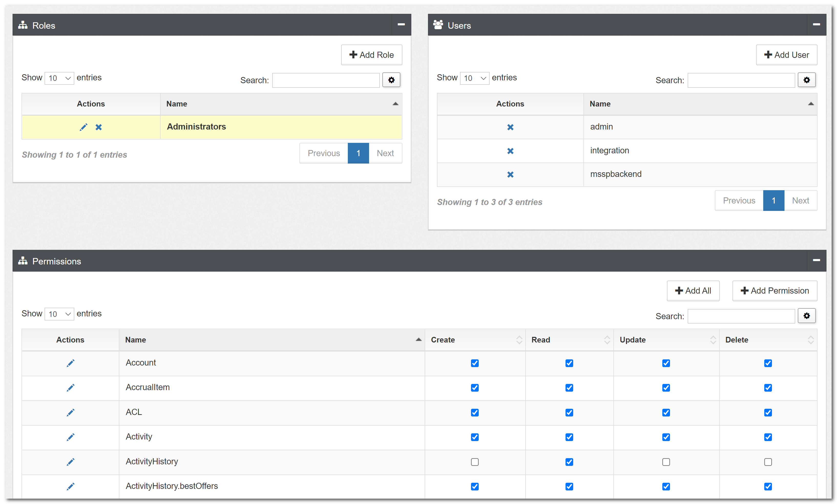
Task: Edit the ActivityHistory permission row
Action: pyautogui.click(x=70, y=462)
